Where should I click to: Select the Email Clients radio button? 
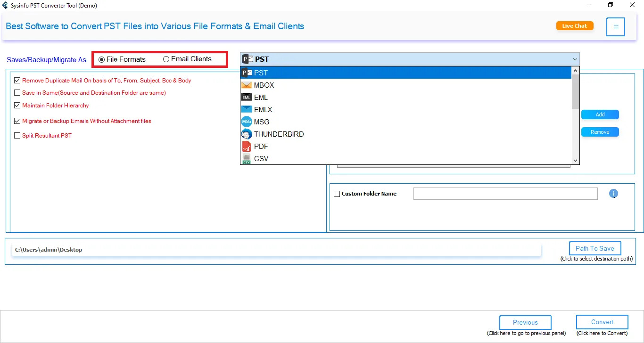click(x=166, y=59)
